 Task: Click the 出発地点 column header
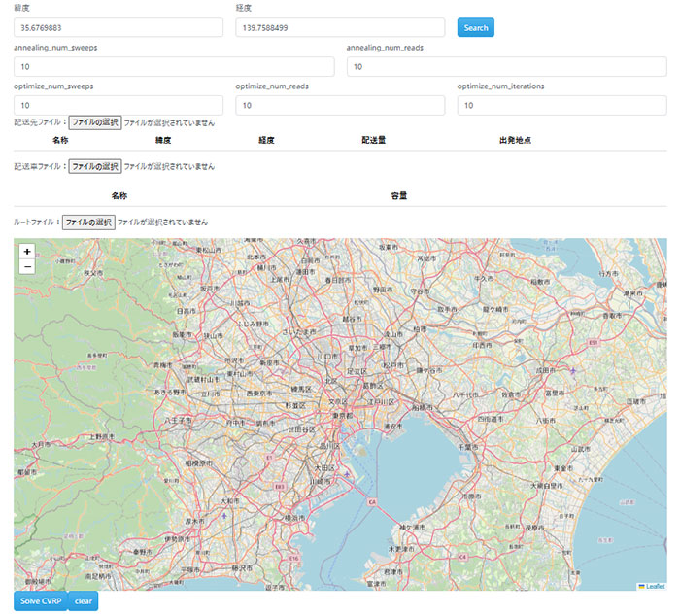click(x=514, y=140)
